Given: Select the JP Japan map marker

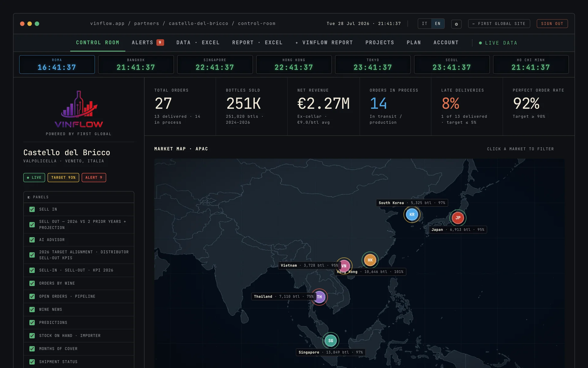Looking at the screenshot, I should (x=458, y=218).
